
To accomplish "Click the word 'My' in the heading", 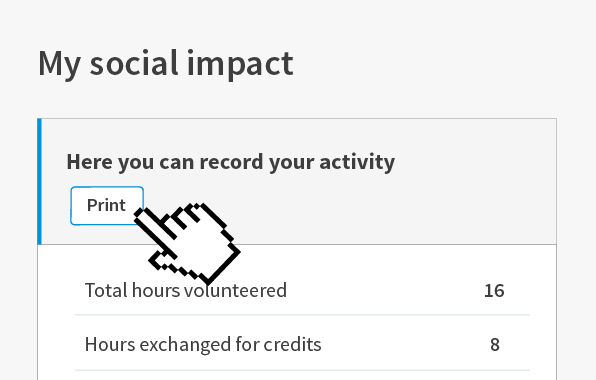I will (x=59, y=65).
